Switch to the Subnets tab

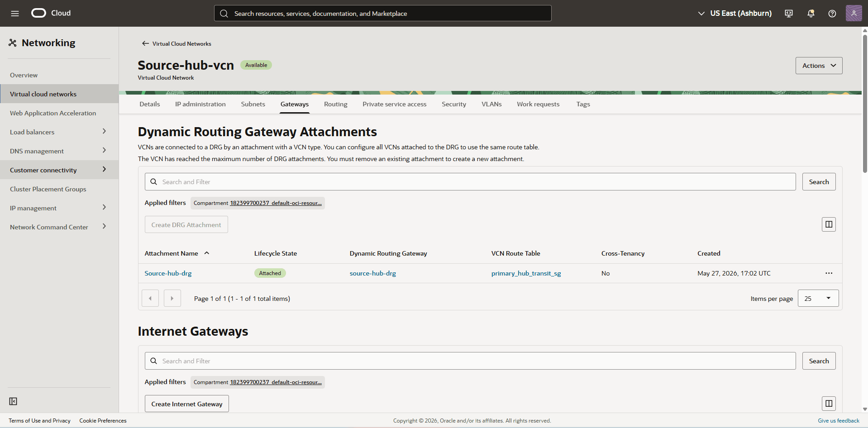click(x=253, y=104)
